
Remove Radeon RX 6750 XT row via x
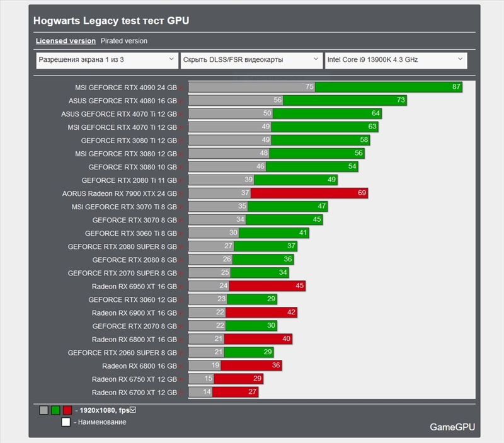(x=181, y=379)
